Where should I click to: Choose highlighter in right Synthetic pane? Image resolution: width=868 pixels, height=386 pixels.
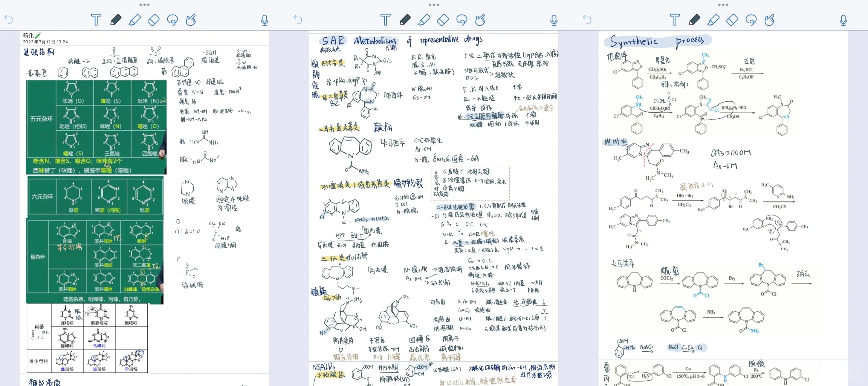(x=713, y=20)
